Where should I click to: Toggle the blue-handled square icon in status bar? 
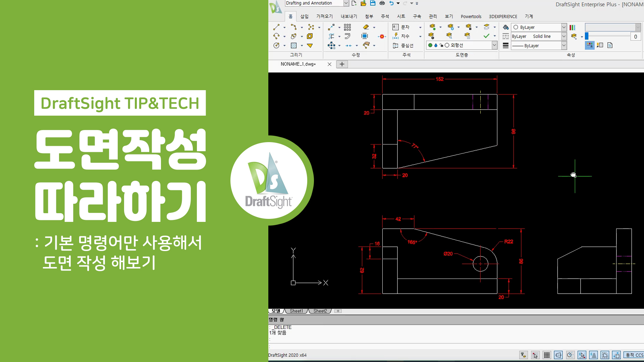[616, 355]
